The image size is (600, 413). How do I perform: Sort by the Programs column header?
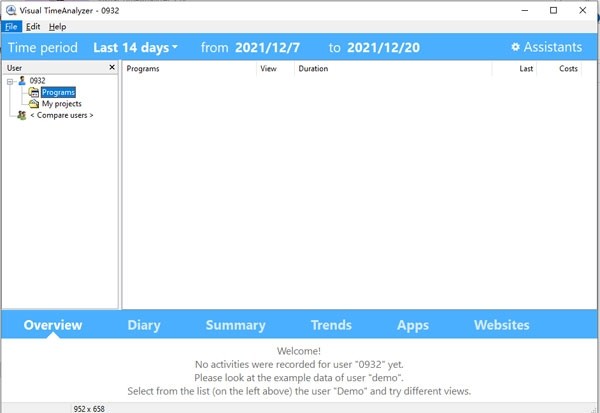pos(189,69)
